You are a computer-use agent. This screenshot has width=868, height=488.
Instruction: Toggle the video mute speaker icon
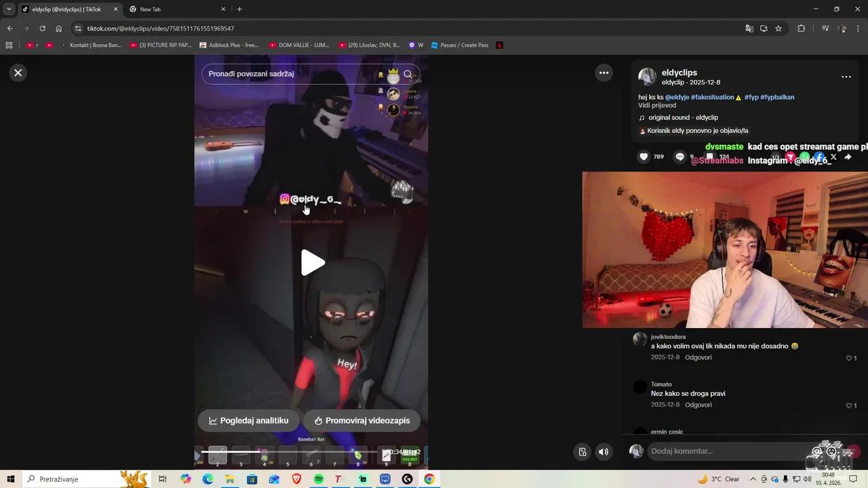tap(603, 452)
